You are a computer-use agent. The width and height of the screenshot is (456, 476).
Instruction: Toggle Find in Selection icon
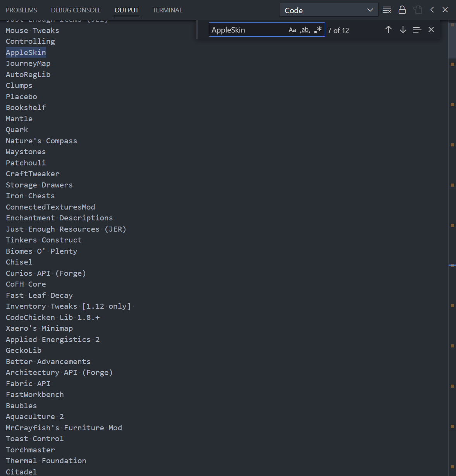pyautogui.click(x=417, y=30)
